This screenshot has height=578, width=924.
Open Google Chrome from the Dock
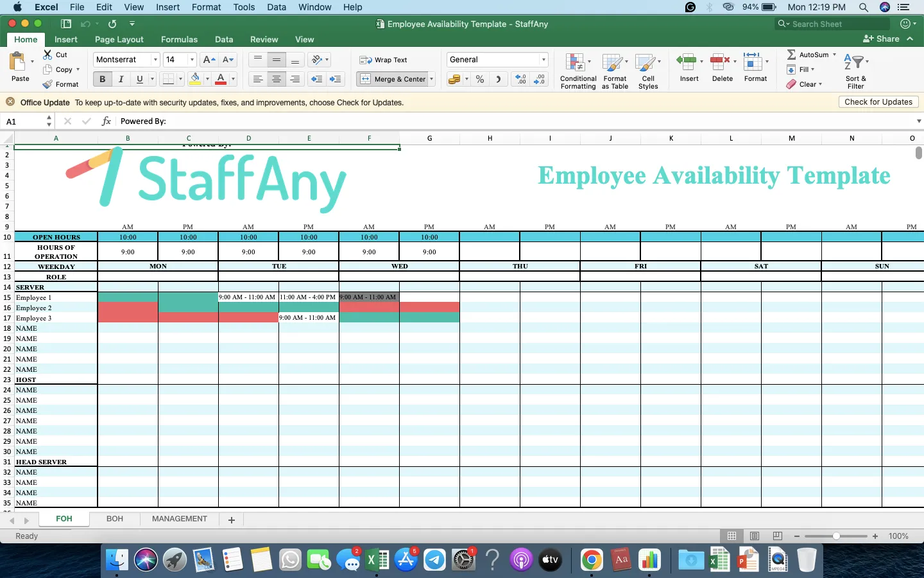pos(592,560)
